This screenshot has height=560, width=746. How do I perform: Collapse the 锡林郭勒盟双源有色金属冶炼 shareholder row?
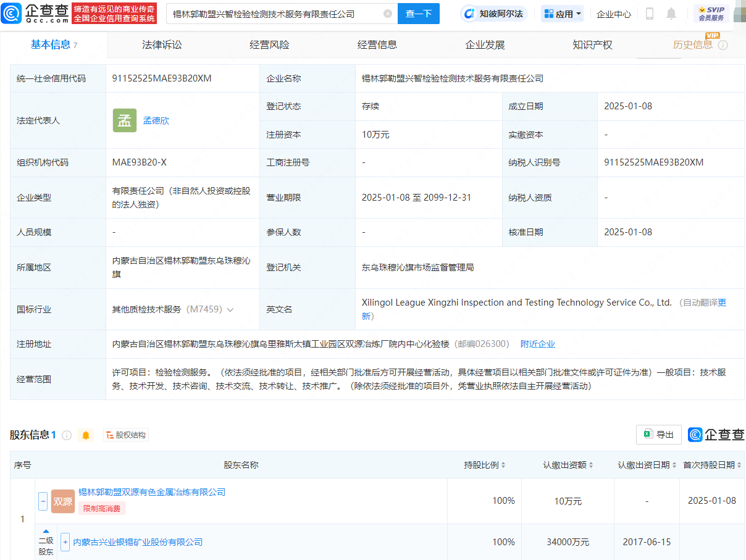coord(43,501)
